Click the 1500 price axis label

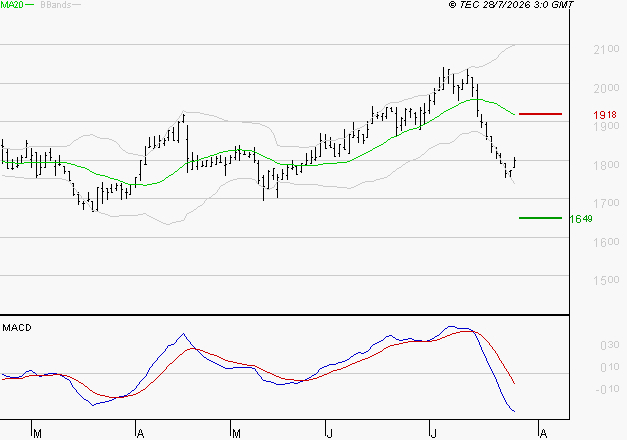click(606, 280)
